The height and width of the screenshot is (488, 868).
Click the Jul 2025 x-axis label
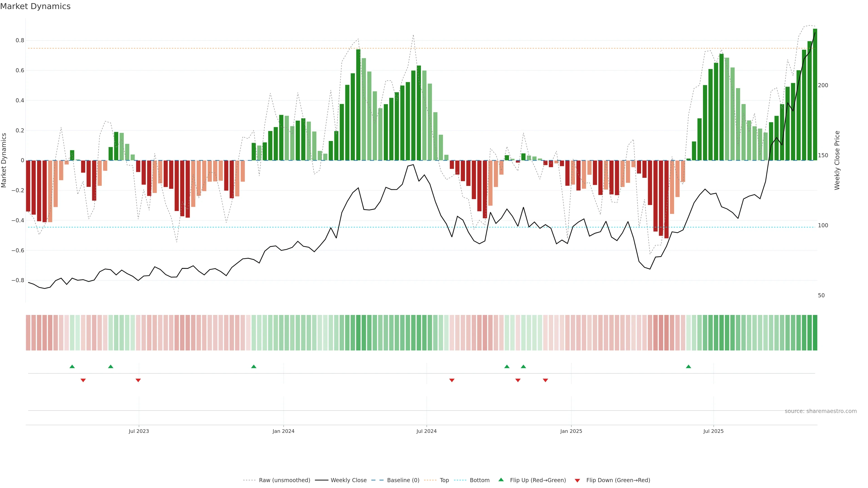coord(713,431)
